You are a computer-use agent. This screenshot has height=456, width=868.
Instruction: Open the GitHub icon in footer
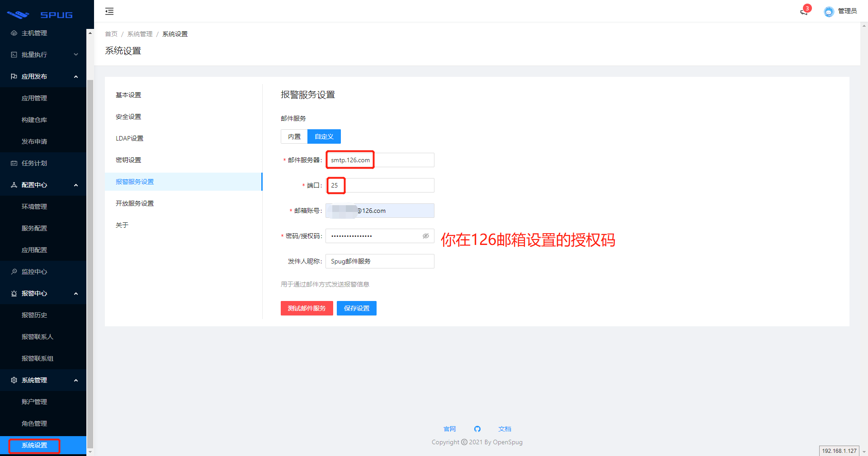[477, 429]
